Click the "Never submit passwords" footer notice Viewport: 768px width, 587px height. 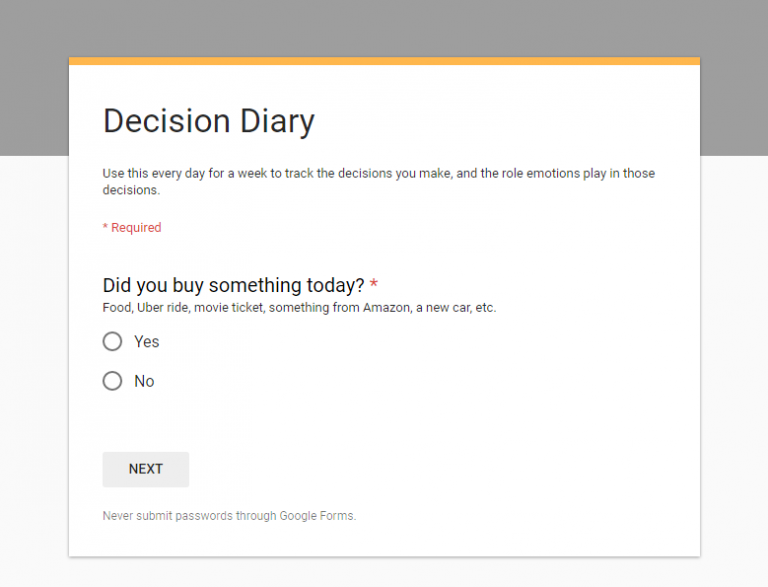click(x=229, y=516)
